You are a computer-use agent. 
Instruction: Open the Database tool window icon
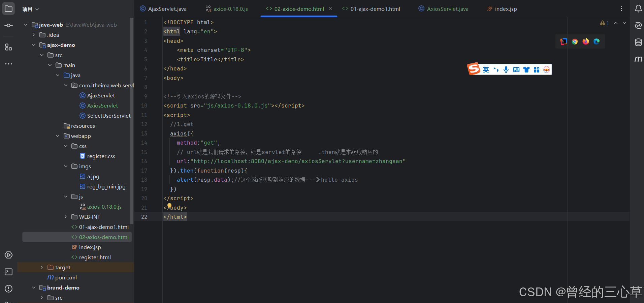point(638,42)
